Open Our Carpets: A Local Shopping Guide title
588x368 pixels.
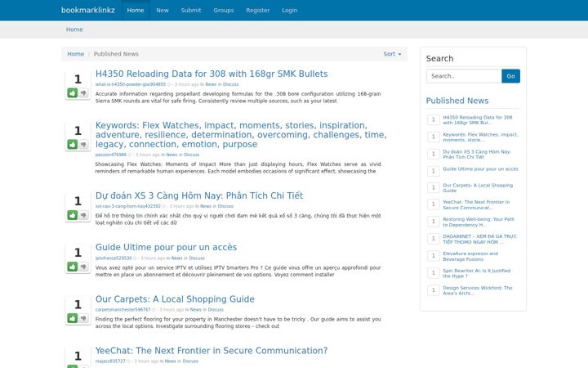pos(175,299)
